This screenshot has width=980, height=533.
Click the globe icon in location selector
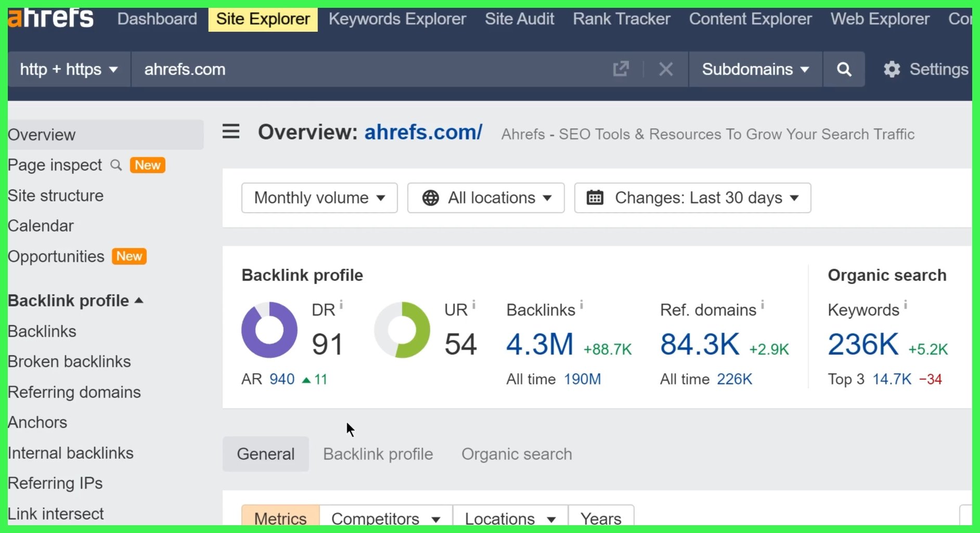click(430, 198)
